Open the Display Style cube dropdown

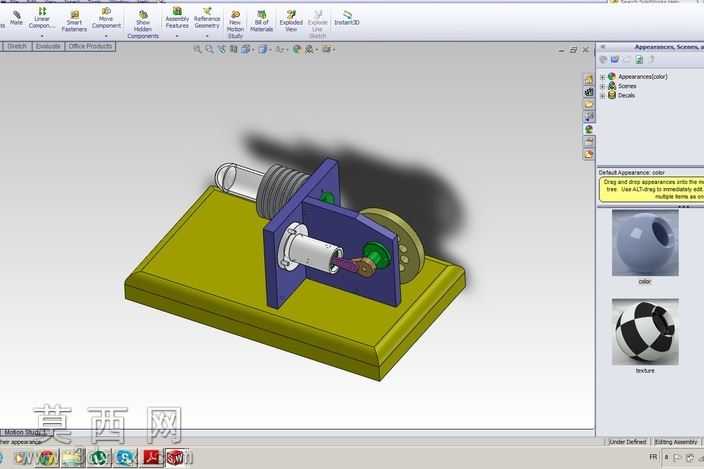tap(264, 49)
